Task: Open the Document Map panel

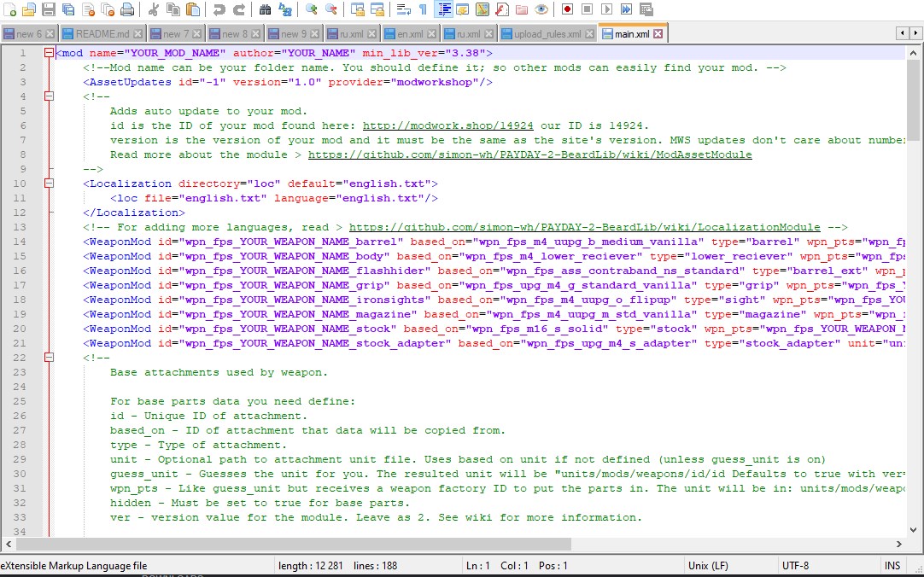Action: tap(482, 9)
